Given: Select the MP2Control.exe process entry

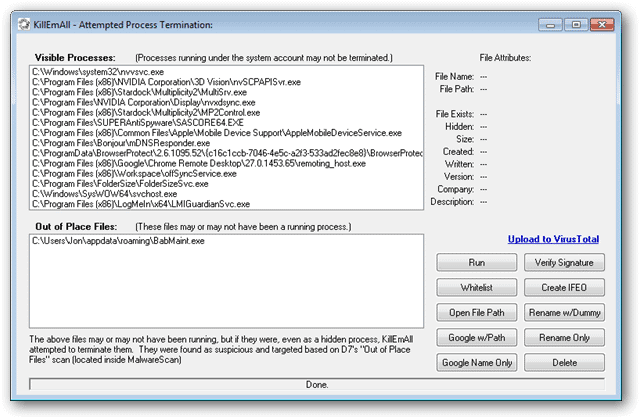Looking at the screenshot, I should point(227,113).
